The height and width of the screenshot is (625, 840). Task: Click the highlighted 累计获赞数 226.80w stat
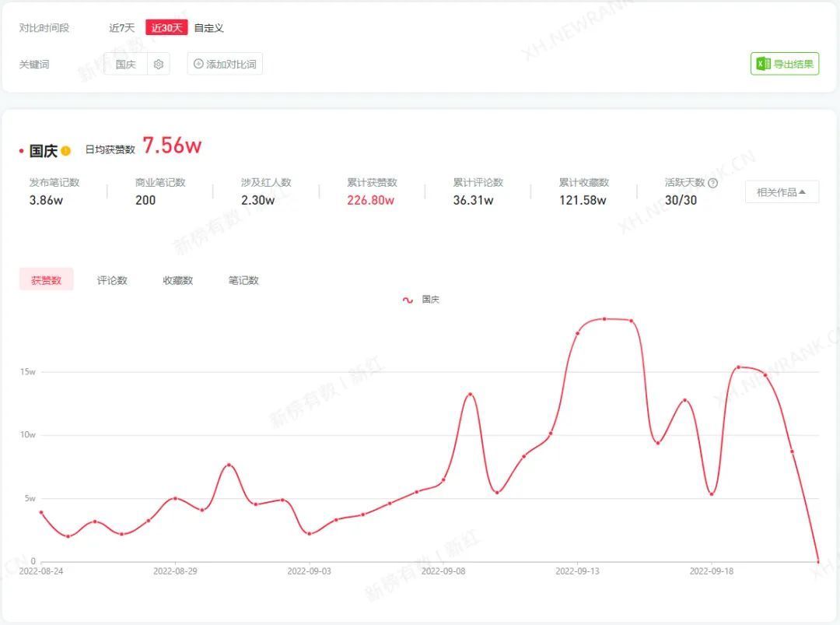tap(370, 200)
